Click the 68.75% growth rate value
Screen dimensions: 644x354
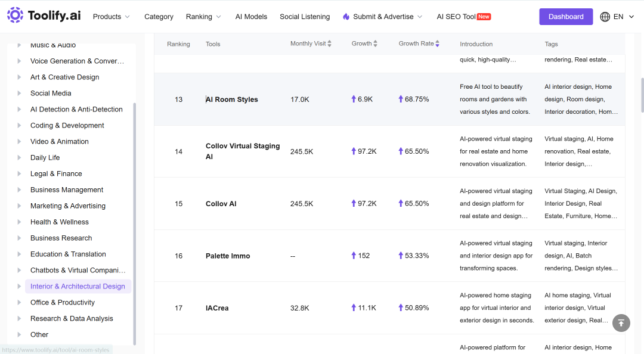coord(416,100)
